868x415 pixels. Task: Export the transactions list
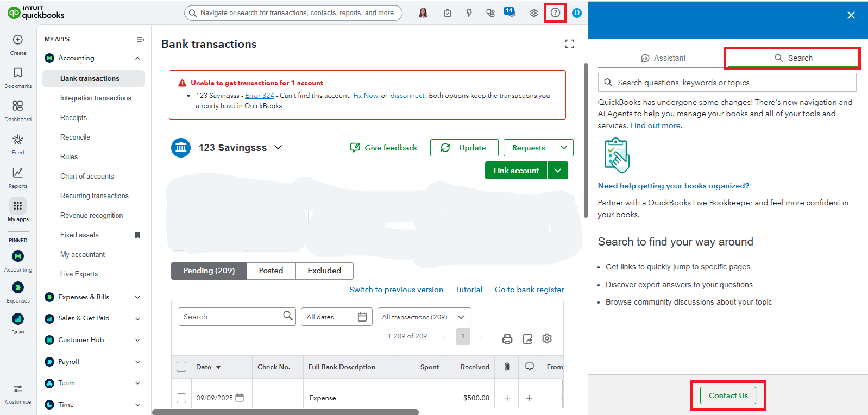[x=527, y=339]
